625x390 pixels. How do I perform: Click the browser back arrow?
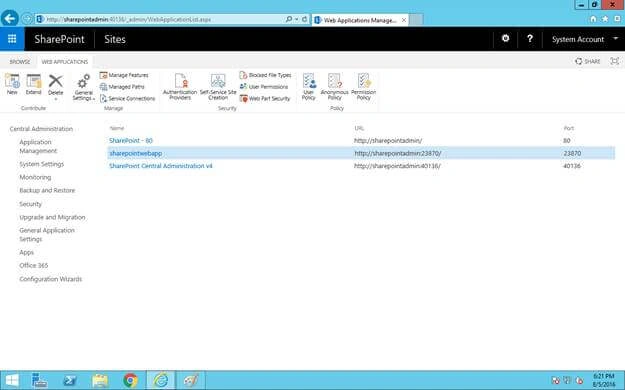click(10, 18)
